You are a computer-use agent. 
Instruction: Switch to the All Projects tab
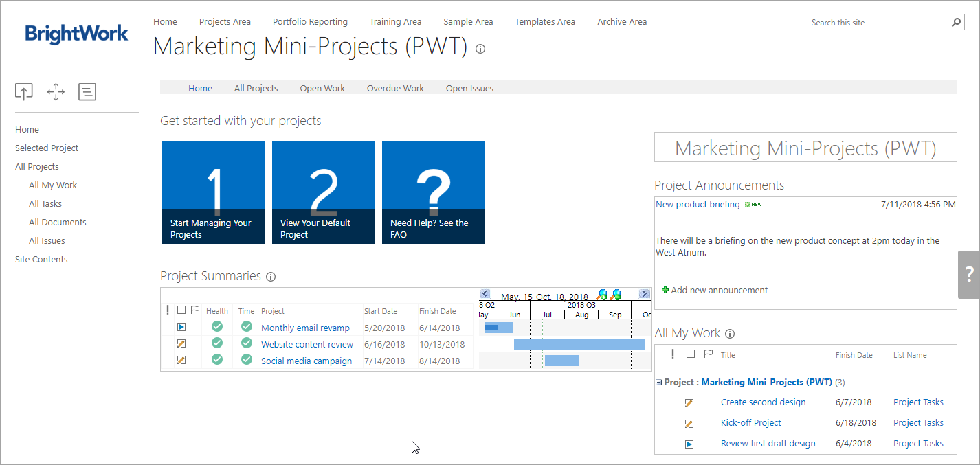coord(256,88)
